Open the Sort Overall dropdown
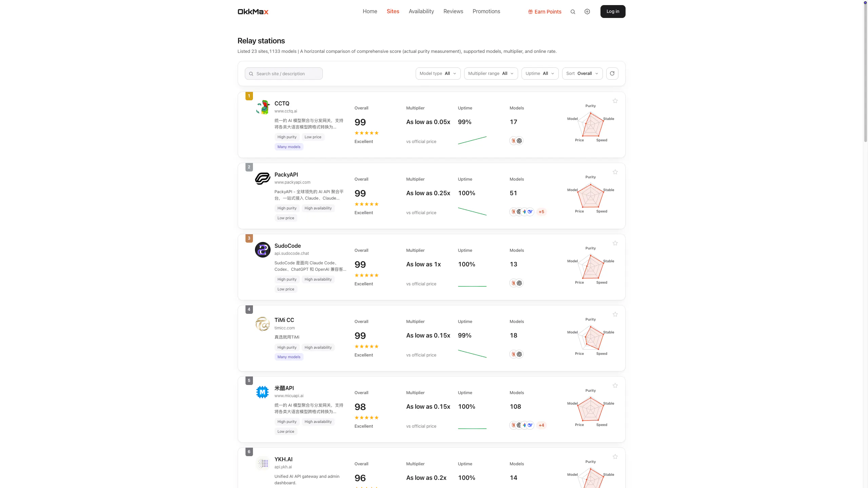Viewport: 868px width, 488px height. click(x=582, y=74)
